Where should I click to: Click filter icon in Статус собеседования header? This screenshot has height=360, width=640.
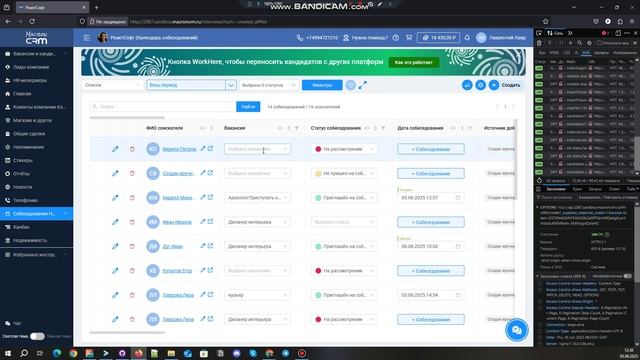[383, 128]
